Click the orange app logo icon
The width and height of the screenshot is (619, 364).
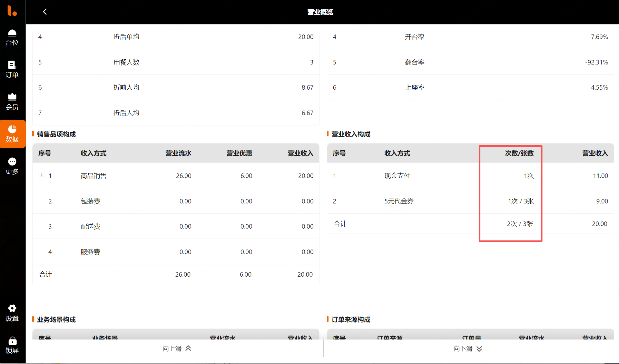coord(12,11)
